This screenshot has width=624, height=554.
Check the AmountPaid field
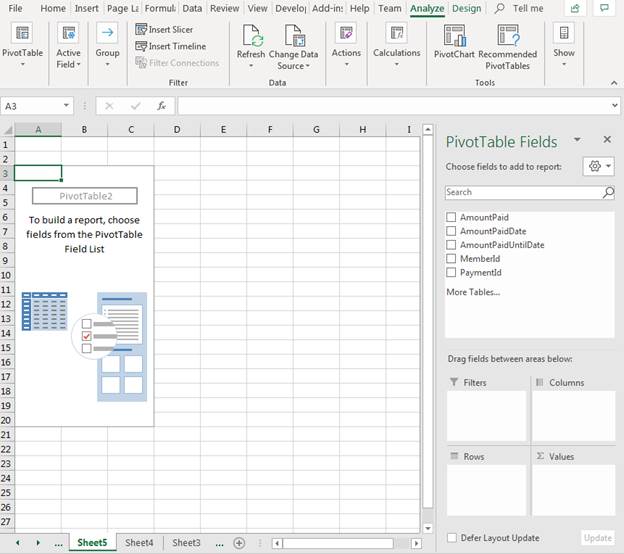[451, 217]
